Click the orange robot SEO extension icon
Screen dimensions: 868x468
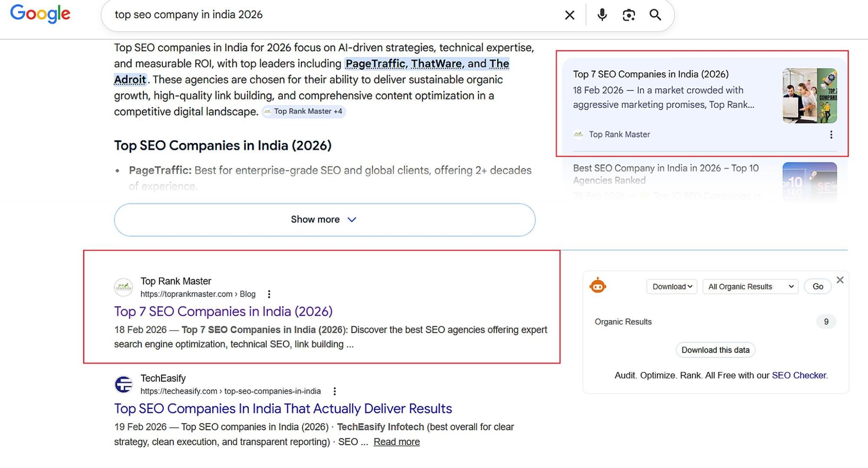pyautogui.click(x=598, y=286)
